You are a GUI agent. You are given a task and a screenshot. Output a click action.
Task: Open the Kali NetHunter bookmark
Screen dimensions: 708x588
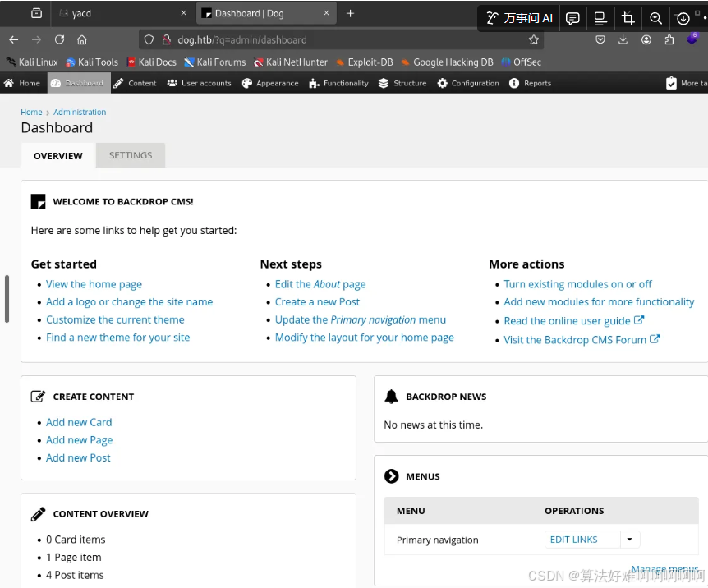(x=290, y=62)
